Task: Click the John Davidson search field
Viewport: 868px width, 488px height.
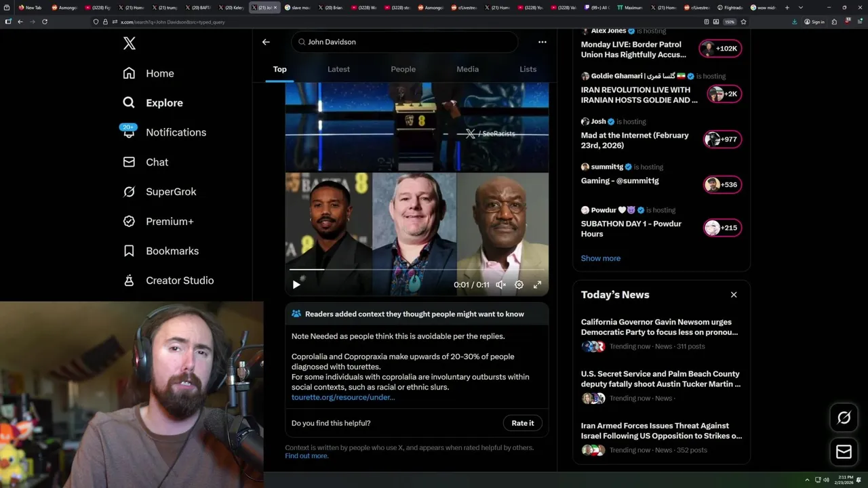Action: [405, 42]
